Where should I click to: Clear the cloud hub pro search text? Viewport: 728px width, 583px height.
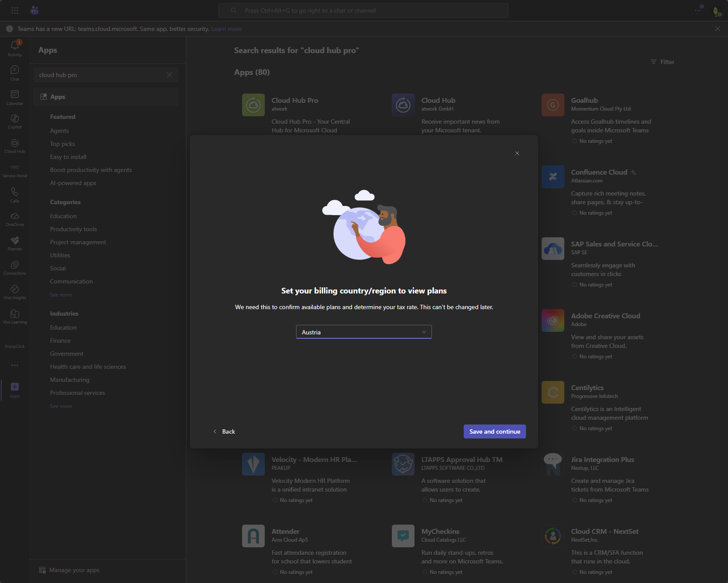tap(169, 75)
